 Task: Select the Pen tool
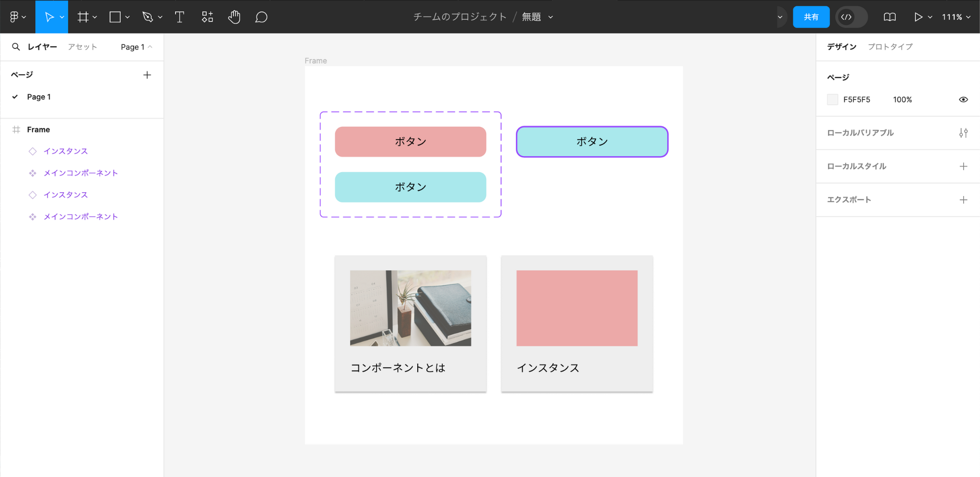point(147,17)
